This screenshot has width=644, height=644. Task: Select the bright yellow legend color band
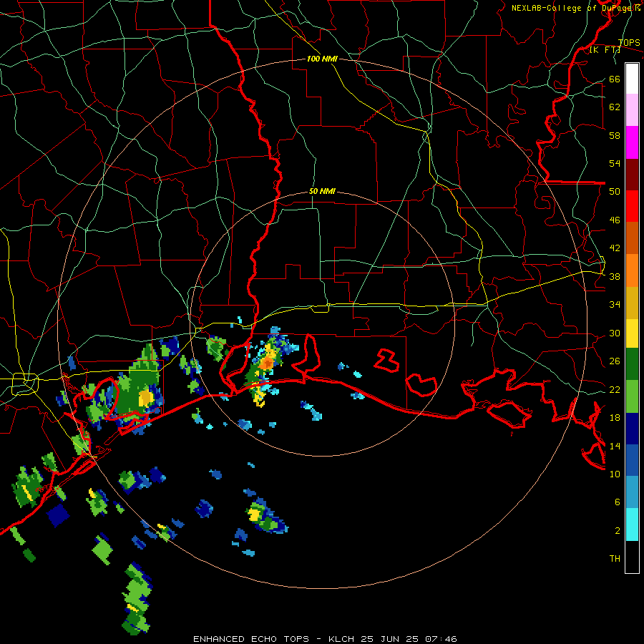pyautogui.click(x=632, y=333)
